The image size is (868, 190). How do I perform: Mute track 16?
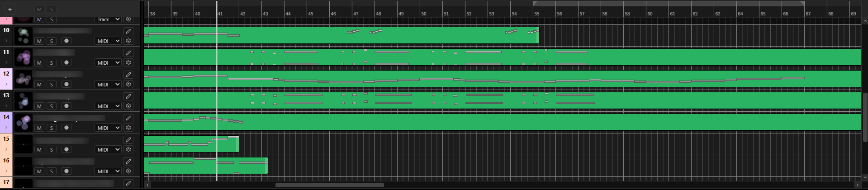(39, 171)
